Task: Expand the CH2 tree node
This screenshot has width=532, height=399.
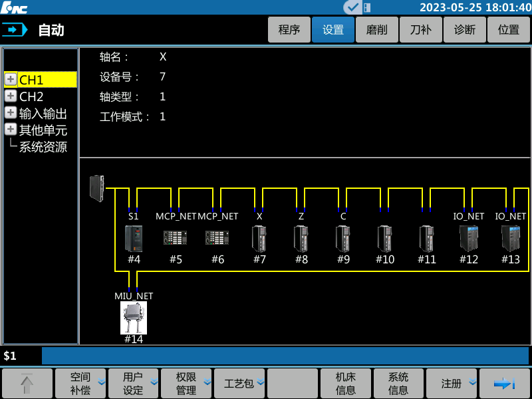Action: [x=11, y=96]
